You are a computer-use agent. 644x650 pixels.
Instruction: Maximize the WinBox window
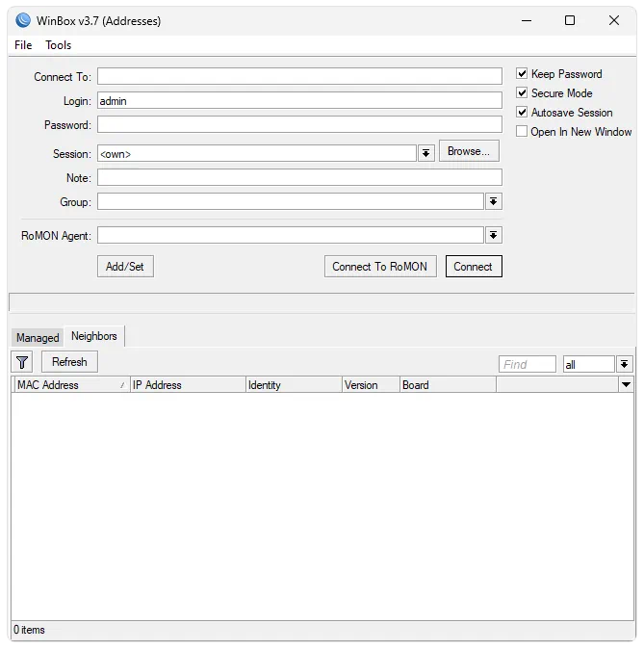coord(570,20)
